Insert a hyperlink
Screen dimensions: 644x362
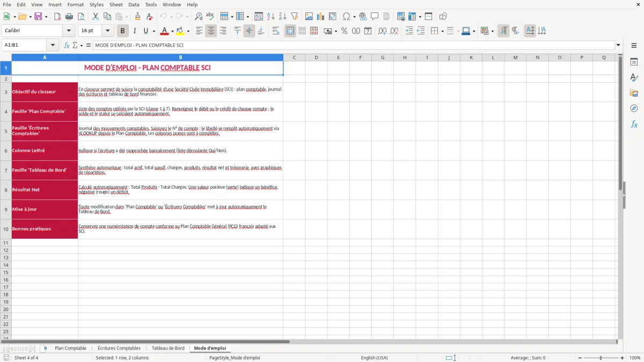click(x=363, y=17)
